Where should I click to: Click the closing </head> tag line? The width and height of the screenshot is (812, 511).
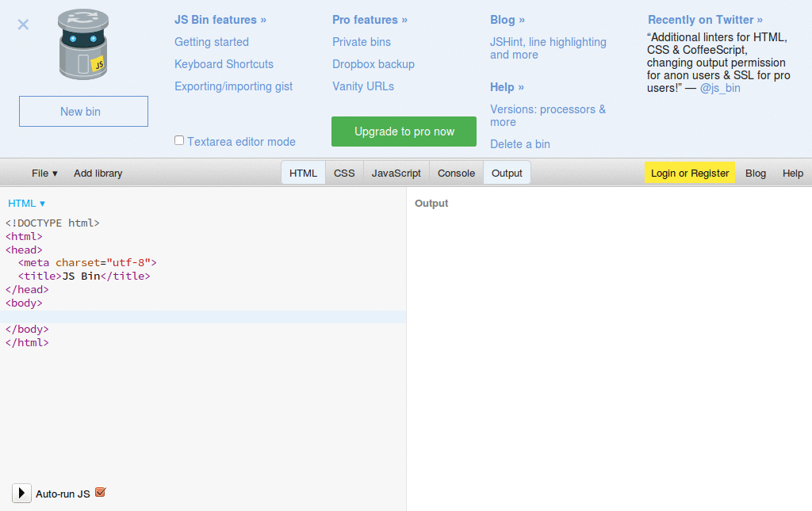tap(27, 290)
